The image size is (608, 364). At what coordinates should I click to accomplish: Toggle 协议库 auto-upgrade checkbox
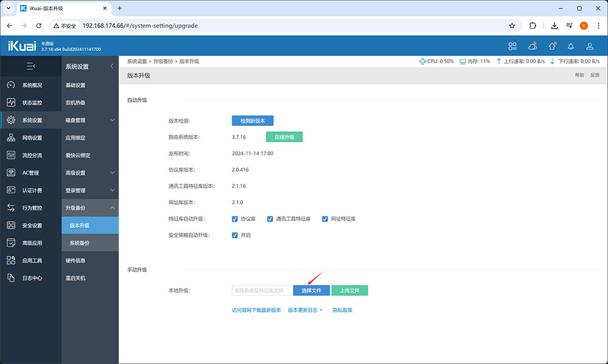235,219
